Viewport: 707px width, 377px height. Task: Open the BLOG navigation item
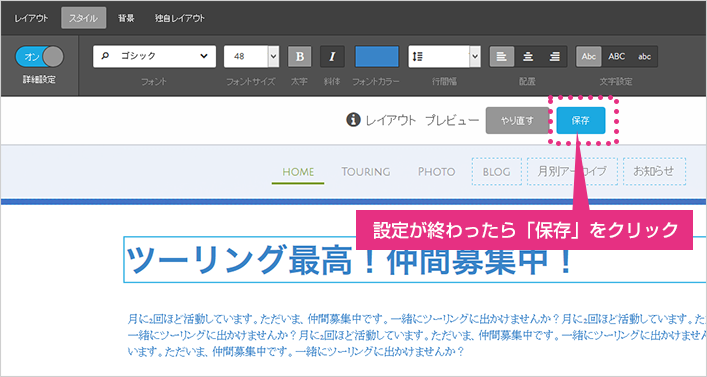click(x=496, y=172)
